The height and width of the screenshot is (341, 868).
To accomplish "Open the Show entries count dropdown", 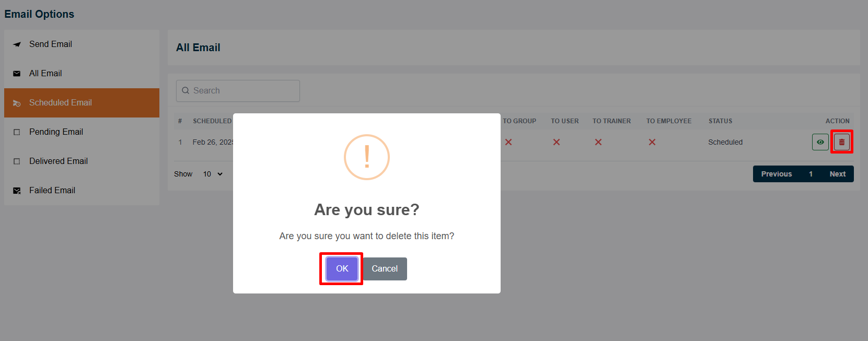I will point(213,174).
